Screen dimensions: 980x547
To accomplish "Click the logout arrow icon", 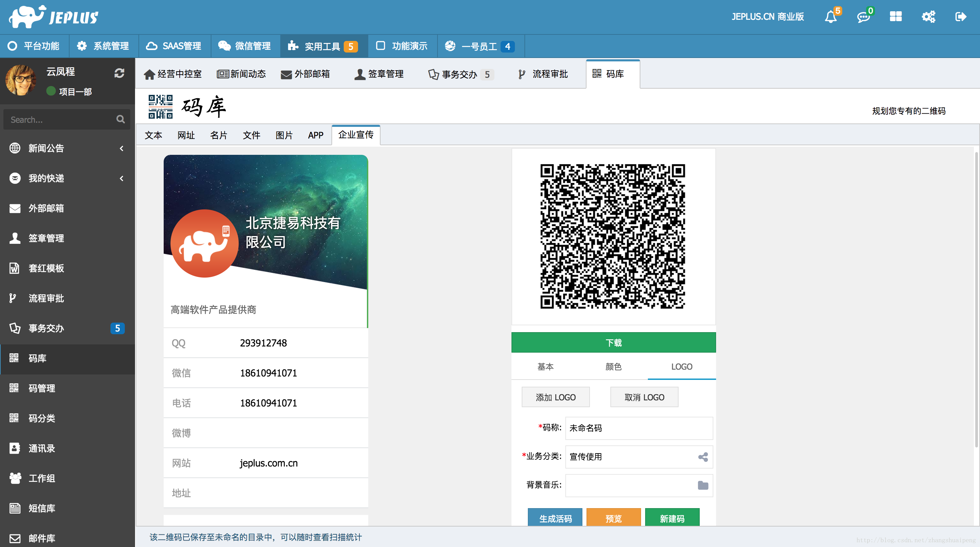I will pos(961,16).
